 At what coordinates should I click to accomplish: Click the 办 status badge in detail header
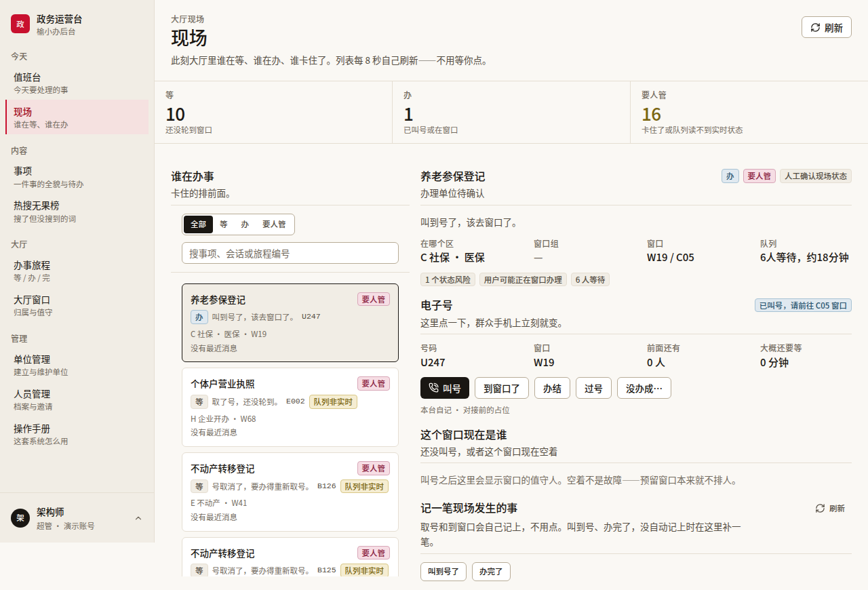coord(730,176)
